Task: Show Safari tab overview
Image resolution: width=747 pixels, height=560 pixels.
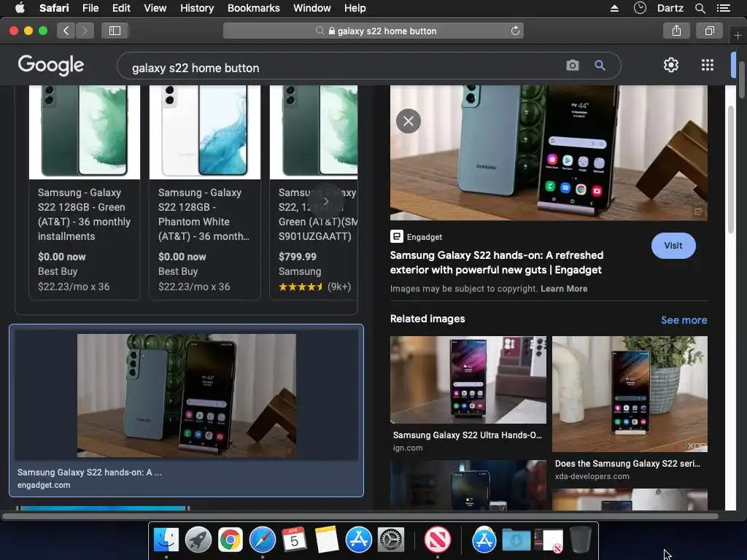Action: coord(709,31)
